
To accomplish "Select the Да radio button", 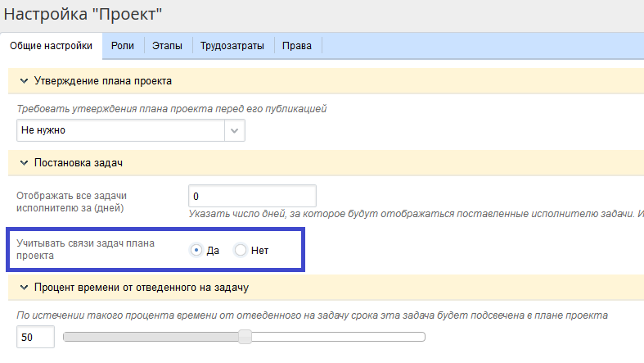I will (x=196, y=250).
